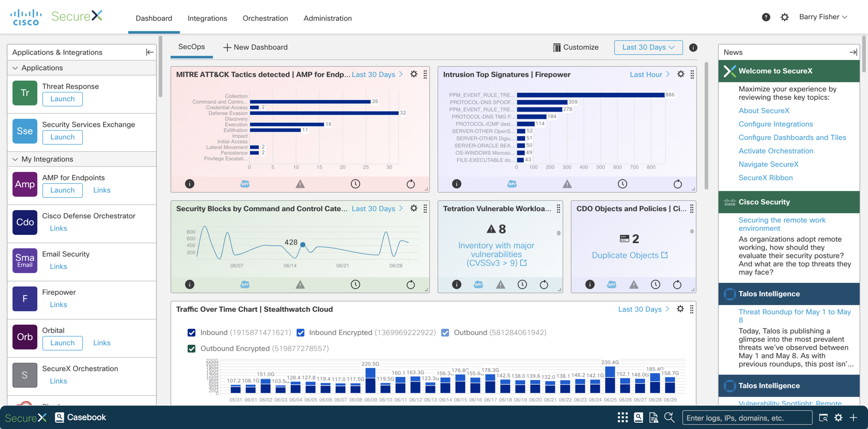This screenshot has height=429, width=868.
Task: Collapse the Applications section
Action: pos(15,68)
